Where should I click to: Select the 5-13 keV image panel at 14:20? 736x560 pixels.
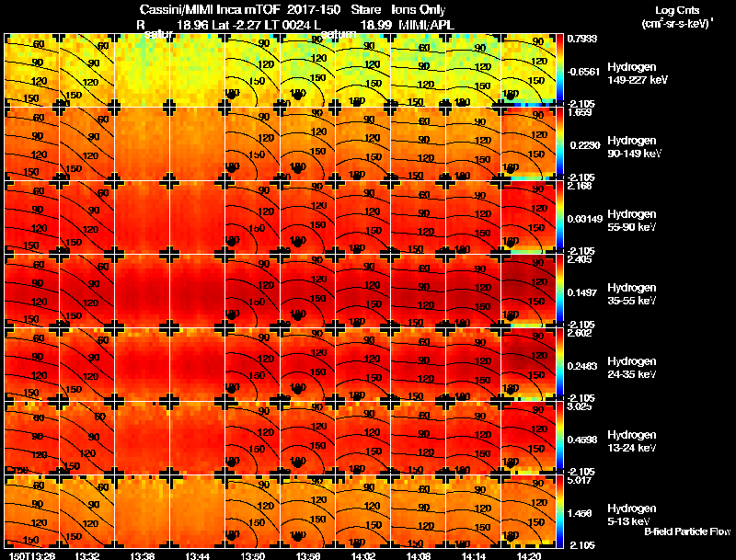[x=528, y=511]
